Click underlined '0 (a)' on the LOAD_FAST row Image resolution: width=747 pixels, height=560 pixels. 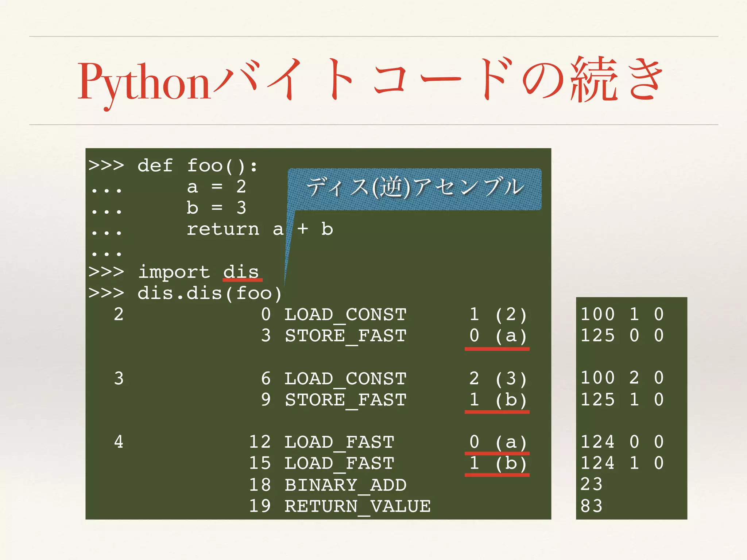pos(498,442)
